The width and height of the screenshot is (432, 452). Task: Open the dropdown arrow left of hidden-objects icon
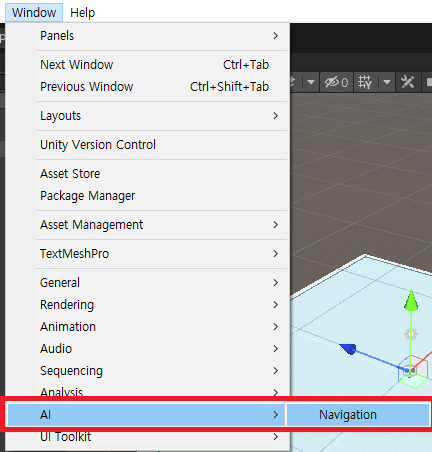tap(311, 82)
